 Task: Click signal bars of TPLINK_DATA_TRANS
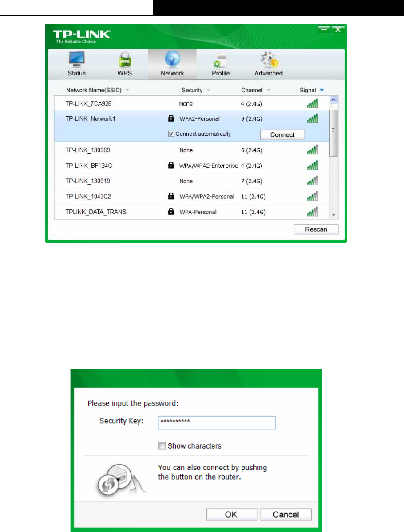(313, 211)
